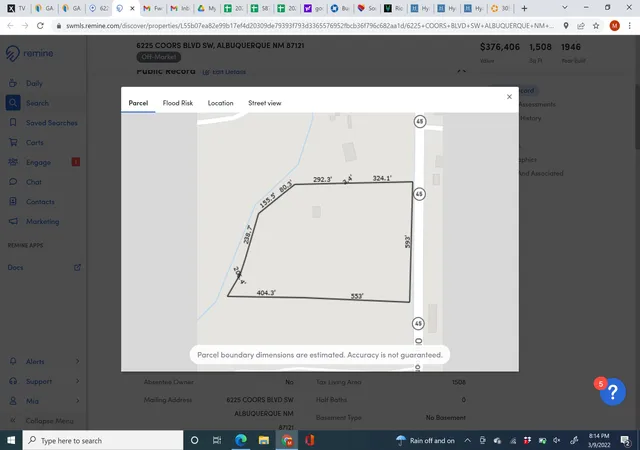Screen dimensions: 640x450
Task: Open the taskbar notification center icon
Action: point(625,440)
